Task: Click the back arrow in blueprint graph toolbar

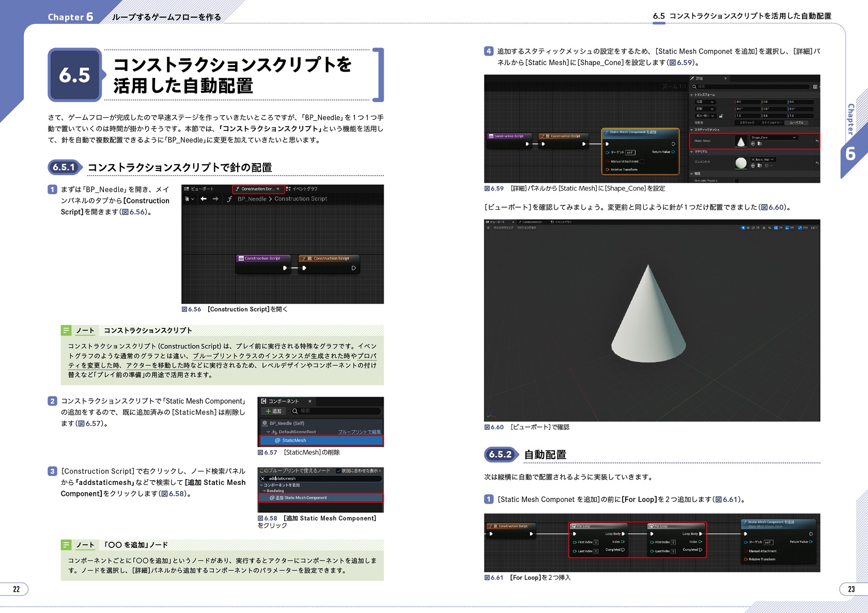Action: pos(204,199)
